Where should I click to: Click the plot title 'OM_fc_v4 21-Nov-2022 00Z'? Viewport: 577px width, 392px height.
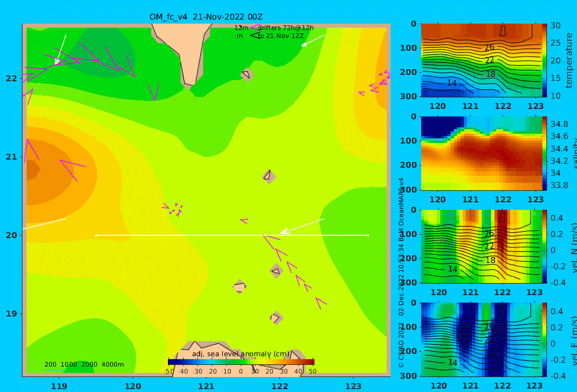[206, 17]
